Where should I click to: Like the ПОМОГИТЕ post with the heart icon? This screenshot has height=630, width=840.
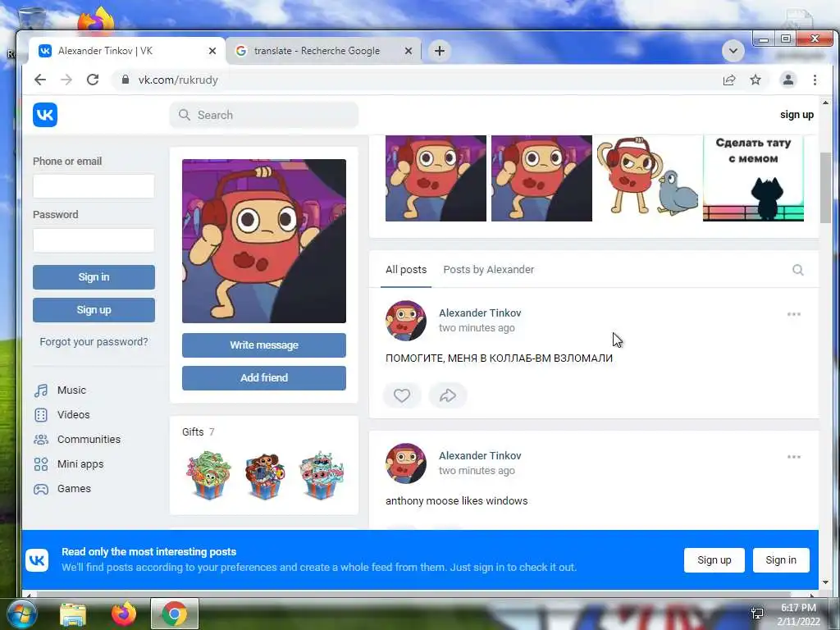tap(402, 395)
